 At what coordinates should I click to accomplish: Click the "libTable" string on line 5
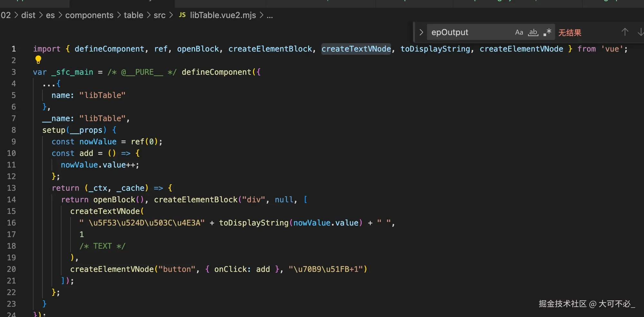coord(102,95)
